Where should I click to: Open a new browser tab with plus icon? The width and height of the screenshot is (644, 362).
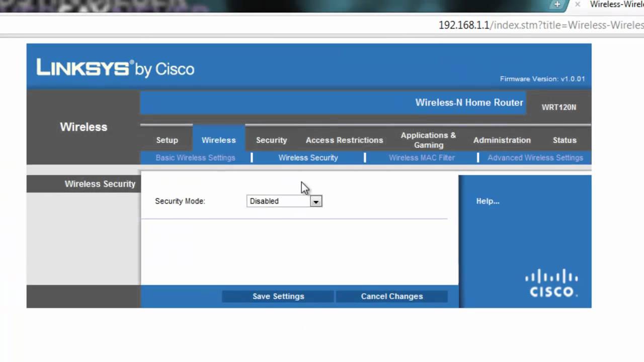coord(557,5)
